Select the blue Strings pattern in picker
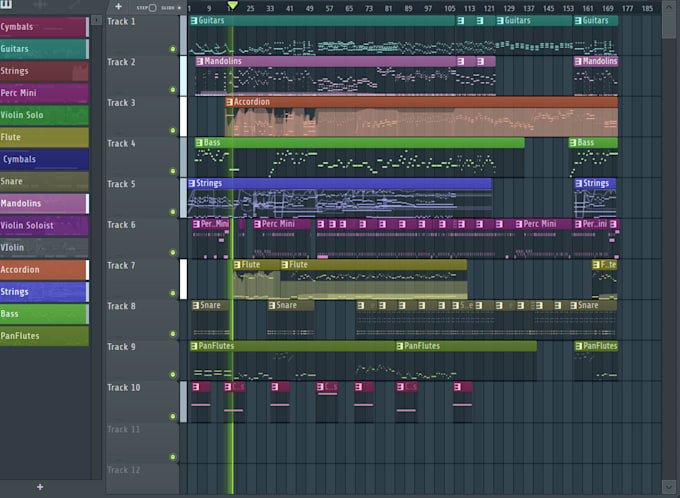 [44, 292]
